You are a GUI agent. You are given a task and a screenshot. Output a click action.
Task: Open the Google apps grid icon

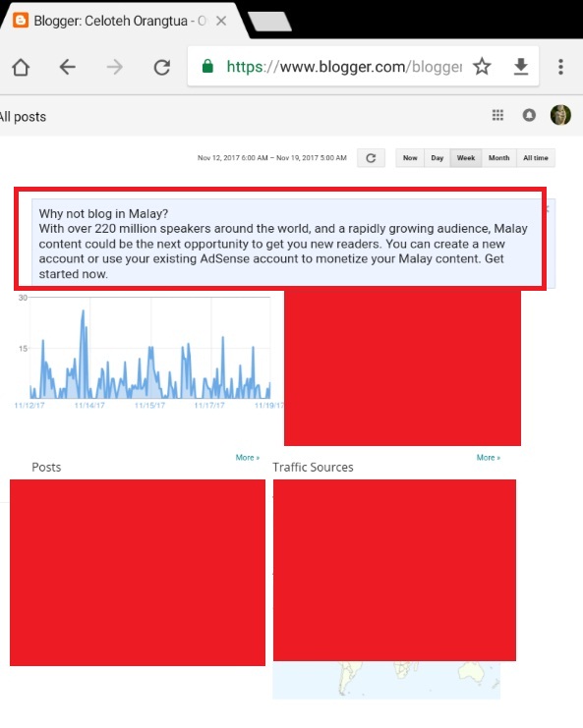(497, 115)
